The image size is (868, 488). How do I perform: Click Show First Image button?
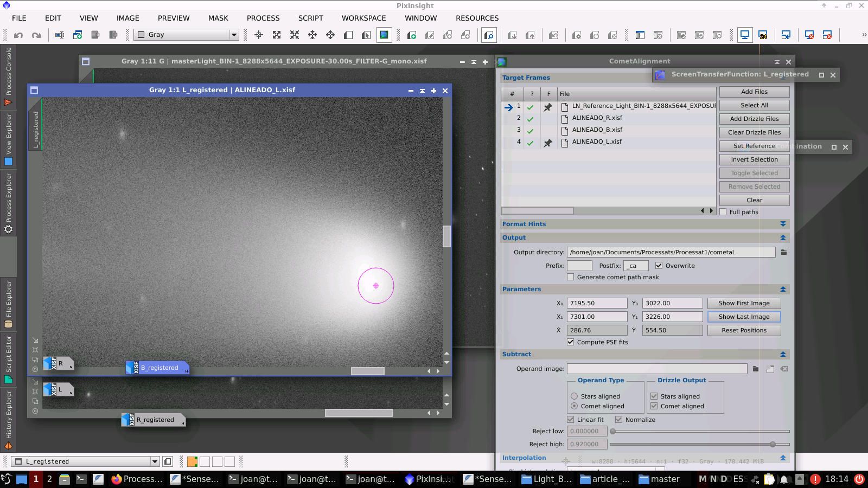point(744,303)
